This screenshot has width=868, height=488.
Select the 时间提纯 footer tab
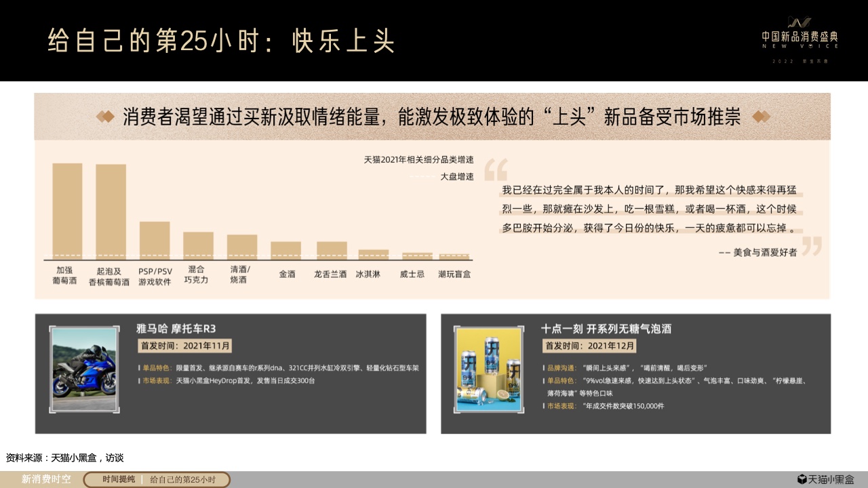tap(119, 480)
